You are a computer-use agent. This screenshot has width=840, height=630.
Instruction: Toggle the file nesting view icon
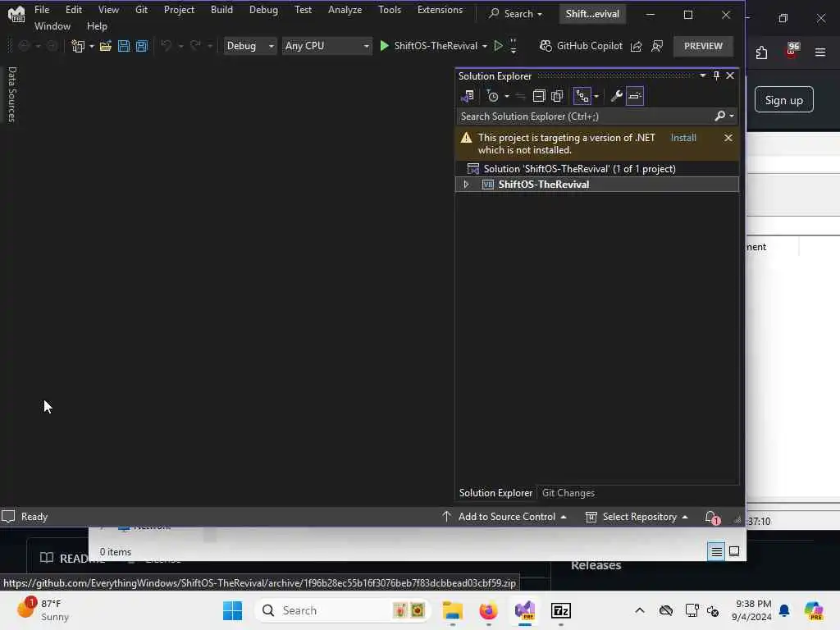coord(582,96)
